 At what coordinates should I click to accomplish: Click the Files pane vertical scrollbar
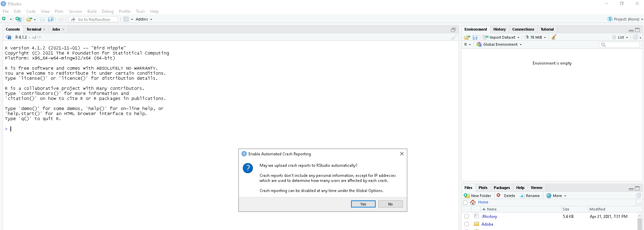point(640,222)
